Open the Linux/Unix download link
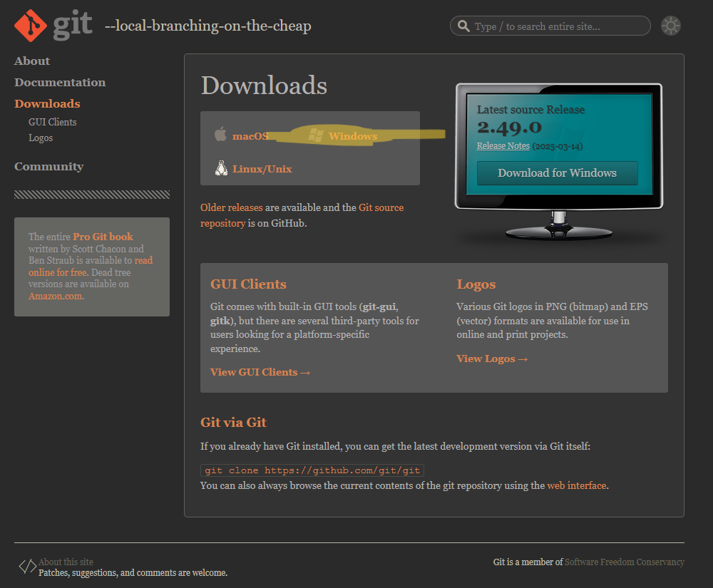713x588 pixels. (262, 169)
